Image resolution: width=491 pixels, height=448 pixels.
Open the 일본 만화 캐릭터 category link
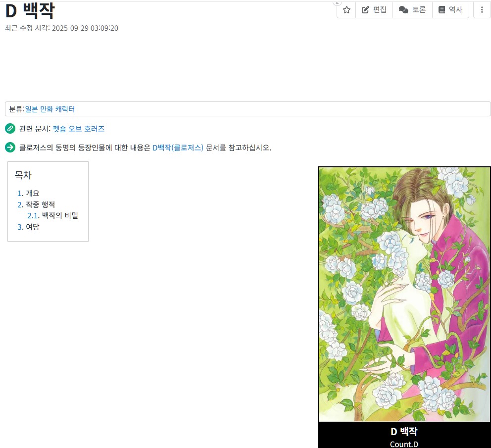tap(50, 109)
